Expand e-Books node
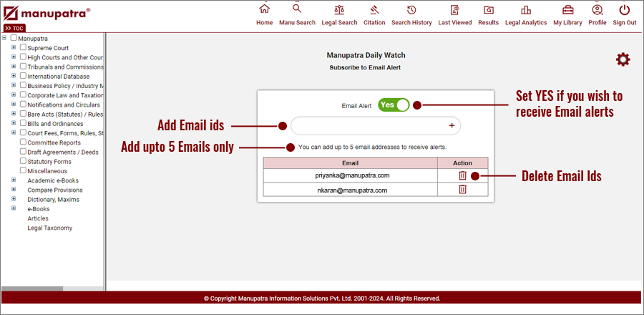The height and width of the screenshot is (315, 644). click(14, 208)
